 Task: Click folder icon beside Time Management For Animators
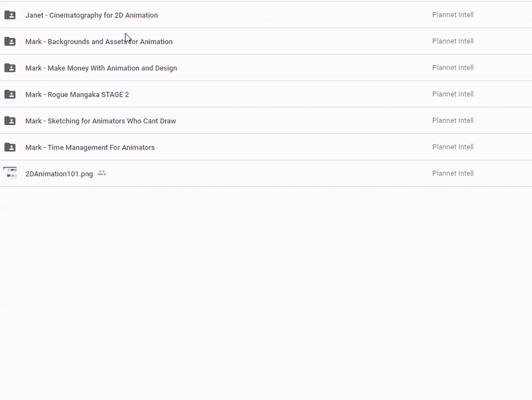click(x=10, y=147)
